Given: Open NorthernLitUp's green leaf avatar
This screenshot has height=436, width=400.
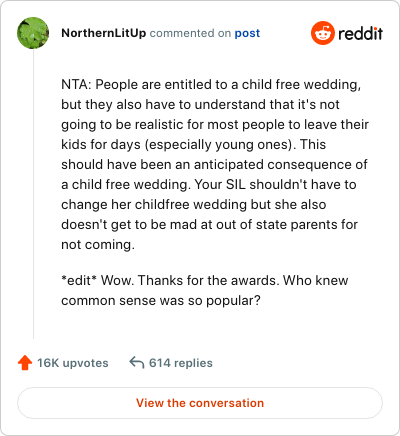Looking at the screenshot, I should coord(33,33).
